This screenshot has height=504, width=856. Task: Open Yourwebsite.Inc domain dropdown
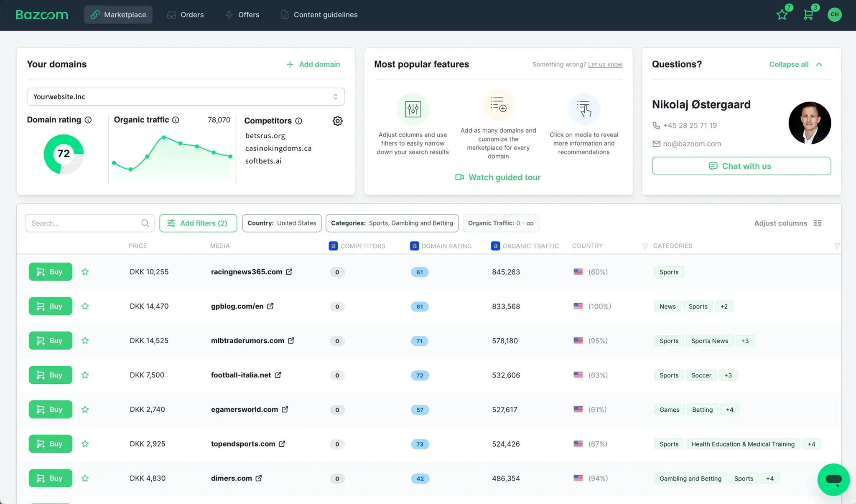(x=186, y=97)
